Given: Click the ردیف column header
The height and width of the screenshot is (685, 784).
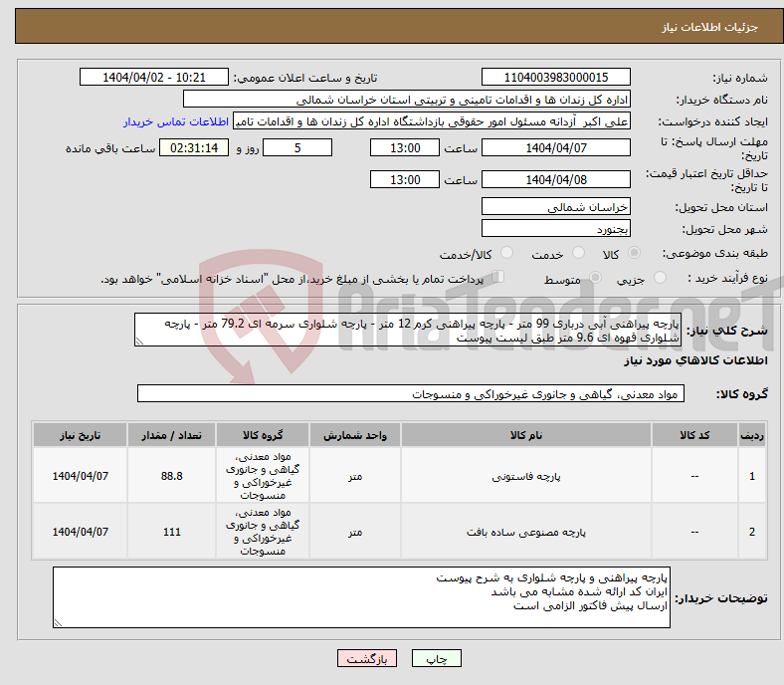Looking at the screenshot, I should point(752,435).
